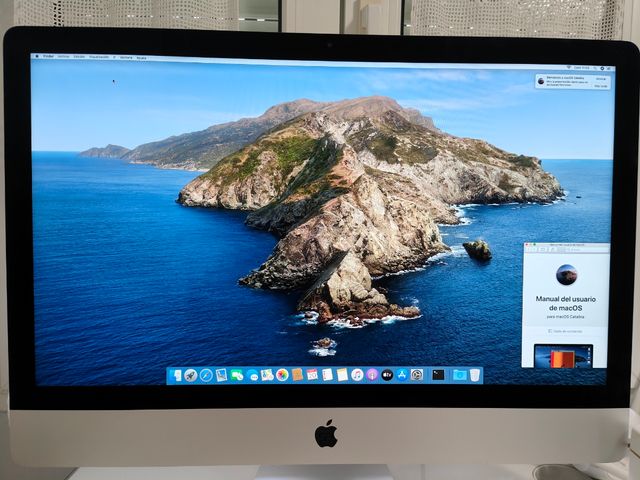The width and height of the screenshot is (640, 480).
Task: Open the Photos app in Dock
Action: pyautogui.click(x=282, y=375)
